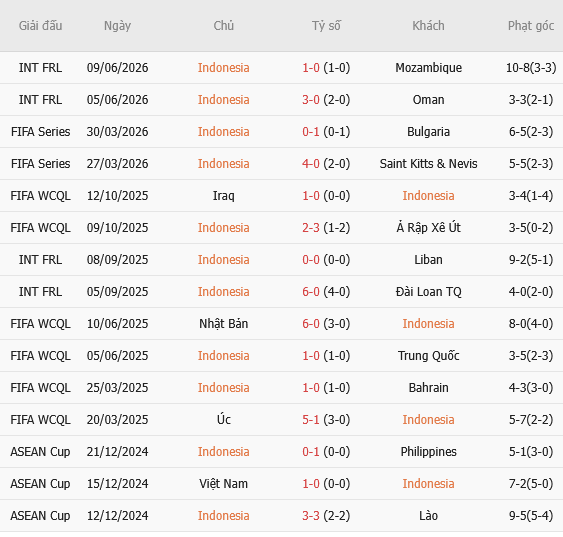
Task: Open the Trung Quốc team link
Action: coord(428,355)
